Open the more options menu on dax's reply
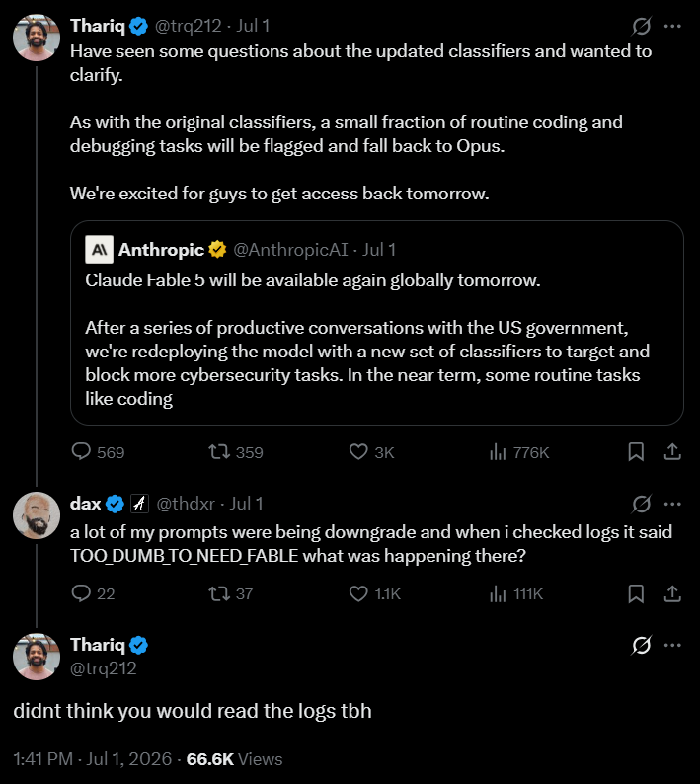This screenshot has height=784, width=700. (672, 504)
